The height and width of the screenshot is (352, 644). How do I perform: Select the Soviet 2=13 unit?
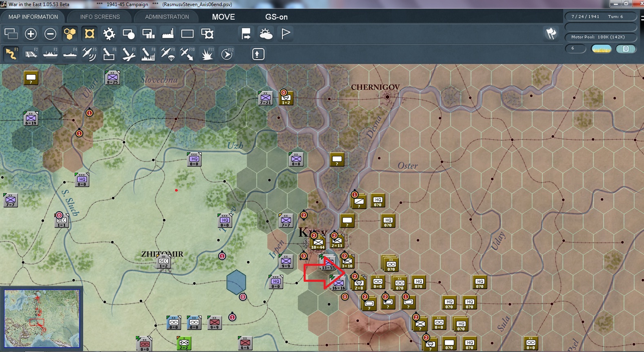pyautogui.click(x=337, y=241)
